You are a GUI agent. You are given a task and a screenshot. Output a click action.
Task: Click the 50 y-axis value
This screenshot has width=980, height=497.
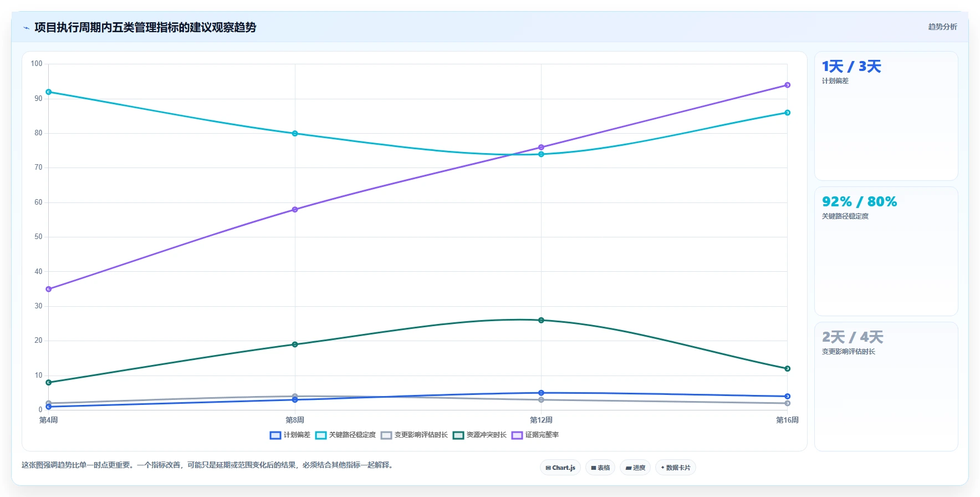38,237
